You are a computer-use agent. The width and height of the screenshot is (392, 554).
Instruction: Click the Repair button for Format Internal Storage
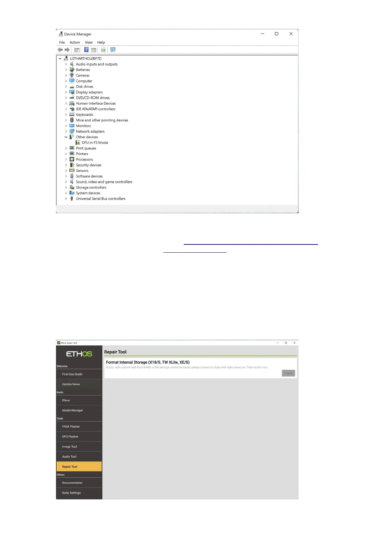[x=288, y=373]
